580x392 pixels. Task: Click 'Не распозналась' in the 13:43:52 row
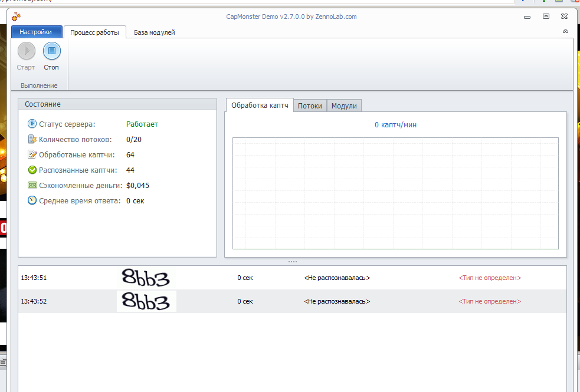coord(337,301)
